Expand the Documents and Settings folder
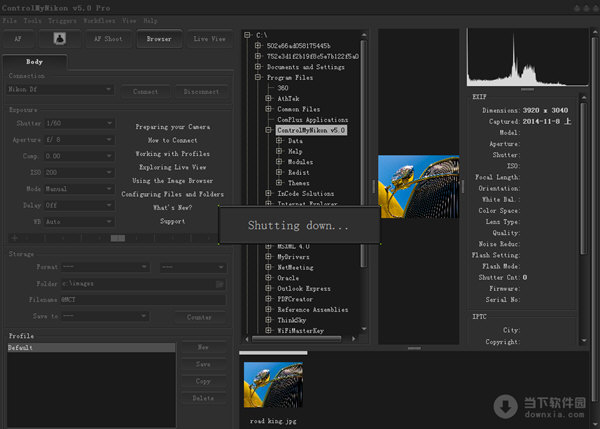Image resolution: width=600 pixels, height=429 pixels. 258,67
